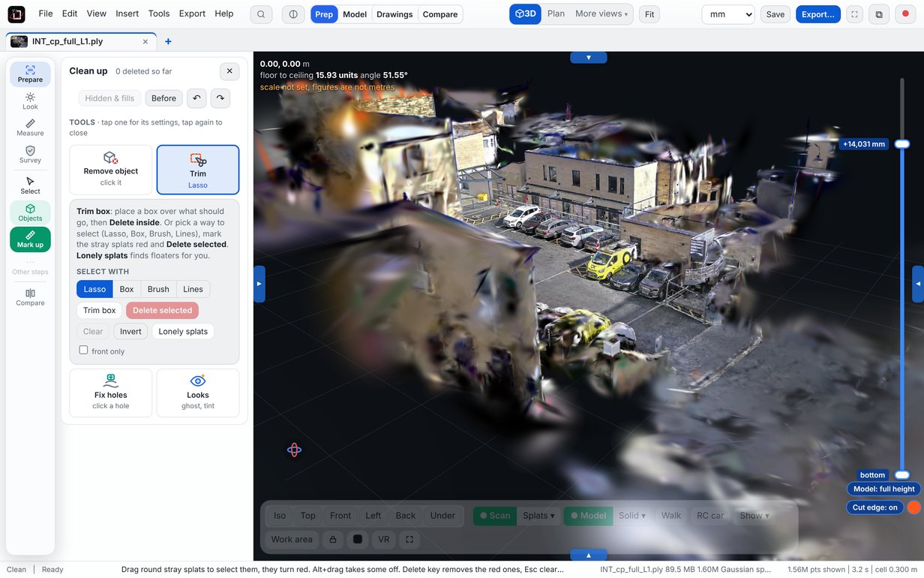Viewport: 924px width, 578px height.
Task: Toggle the Model layer visibility
Action: point(588,516)
